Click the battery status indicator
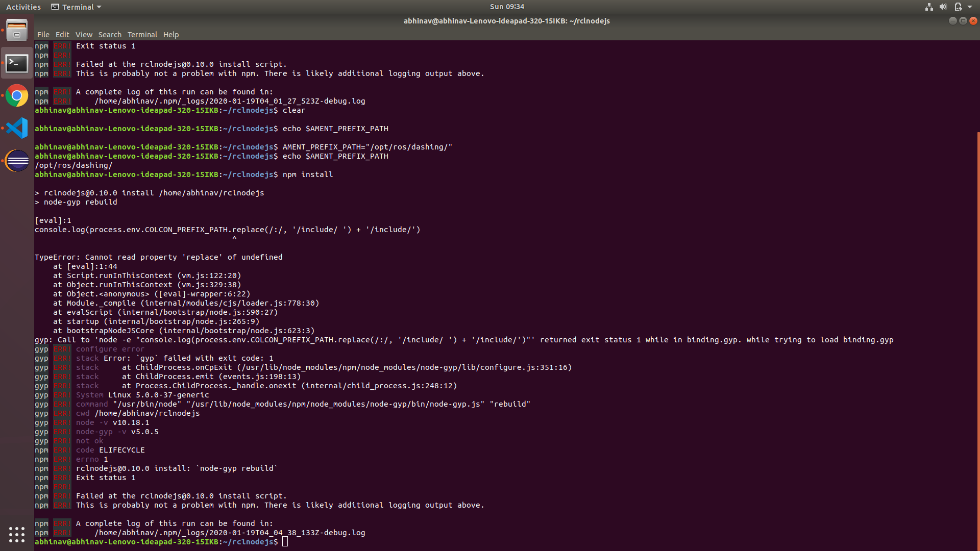This screenshot has width=980, height=551. pyautogui.click(x=959, y=7)
